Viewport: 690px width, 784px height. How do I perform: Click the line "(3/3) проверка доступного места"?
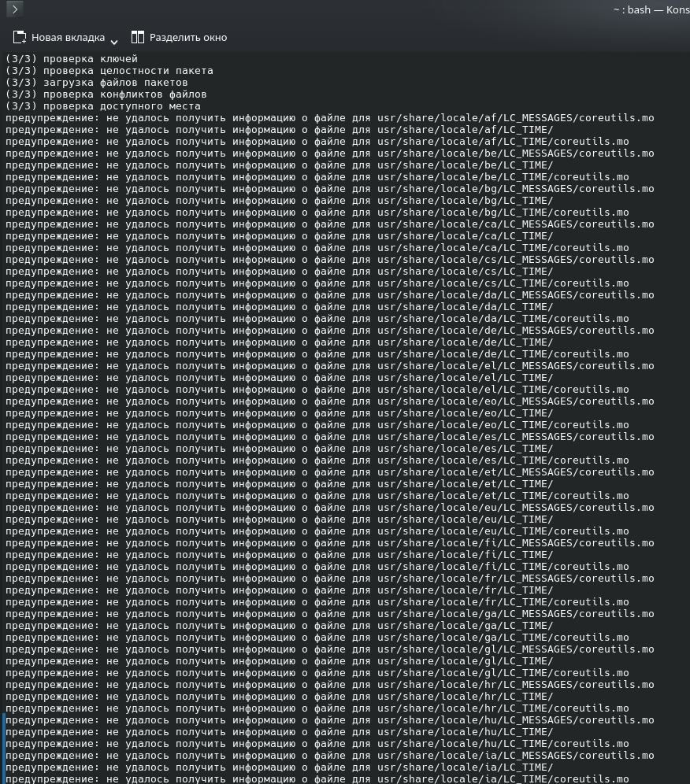point(103,106)
